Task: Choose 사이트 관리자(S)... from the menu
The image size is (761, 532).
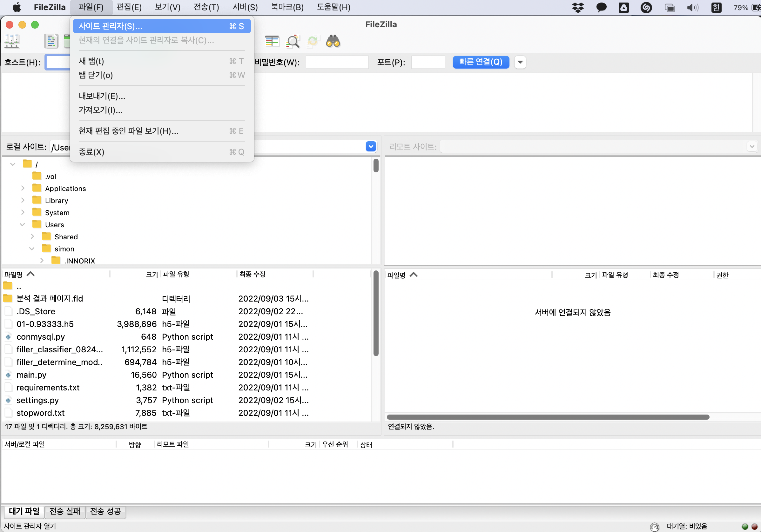Action: [x=162, y=26]
